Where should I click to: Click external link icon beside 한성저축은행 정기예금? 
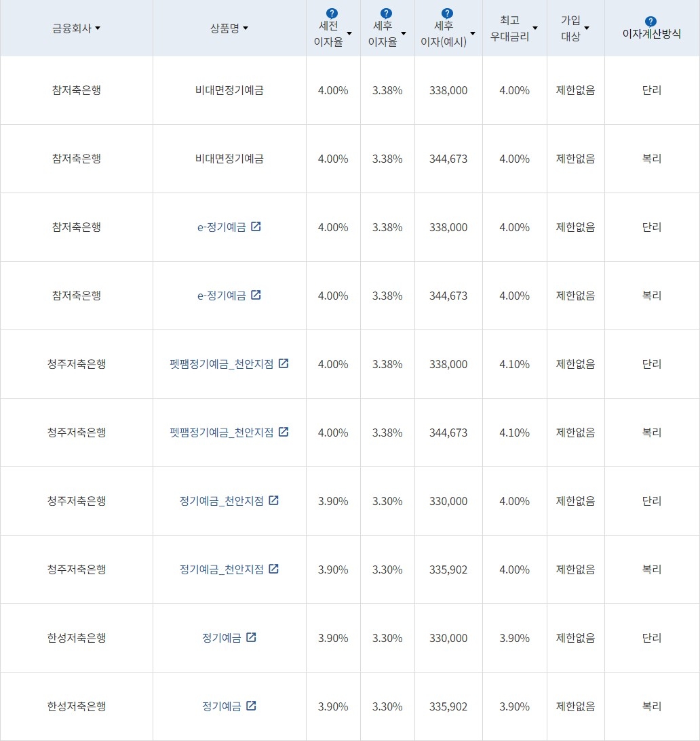click(252, 637)
